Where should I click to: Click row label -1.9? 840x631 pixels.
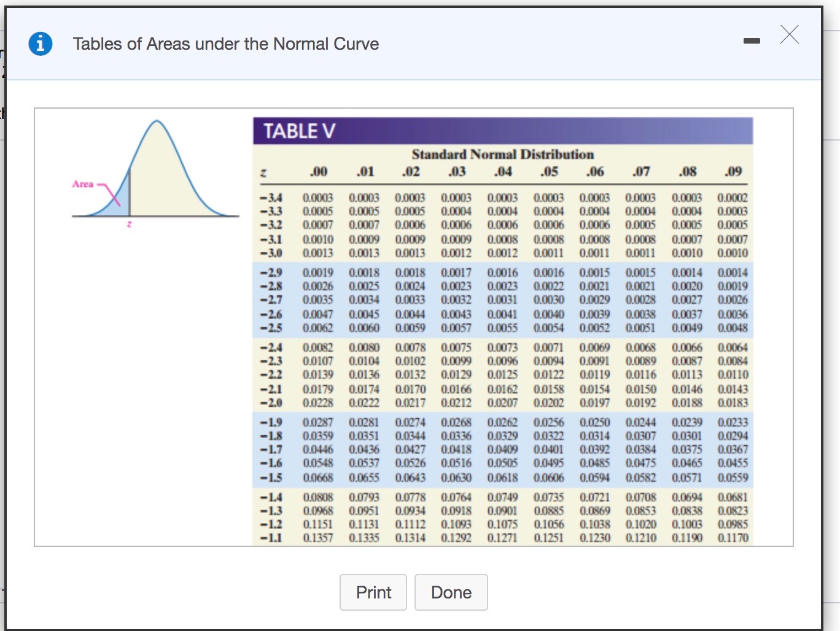pos(271,422)
